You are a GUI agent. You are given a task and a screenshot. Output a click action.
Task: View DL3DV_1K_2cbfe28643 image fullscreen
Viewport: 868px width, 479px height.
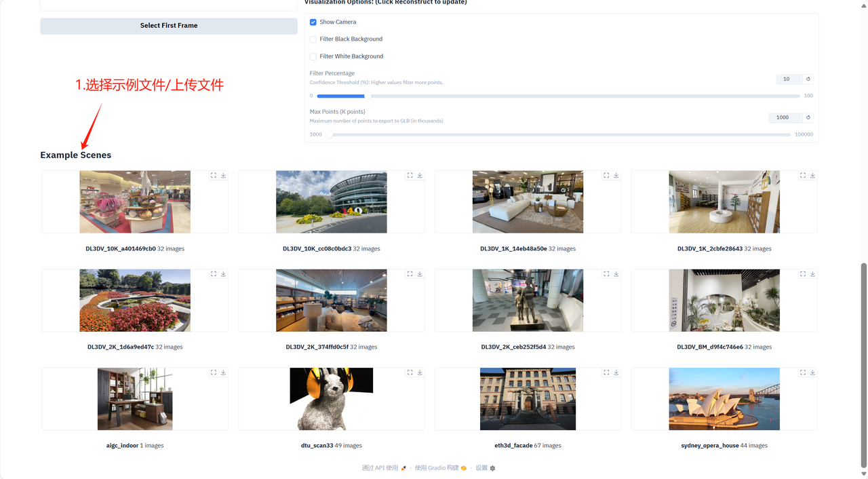[803, 175]
